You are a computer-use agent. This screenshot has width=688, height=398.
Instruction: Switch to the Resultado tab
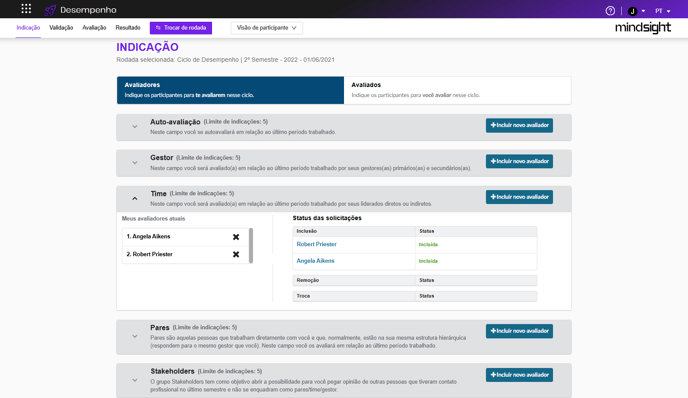point(128,28)
